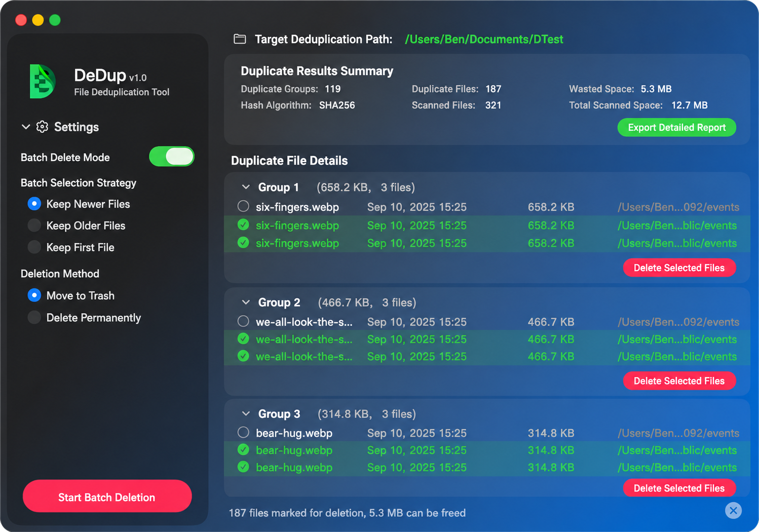Click the 187 files marked for deletion status text
Image resolution: width=759 pixels, height=532 pixels.
click(x=347, y=513)
